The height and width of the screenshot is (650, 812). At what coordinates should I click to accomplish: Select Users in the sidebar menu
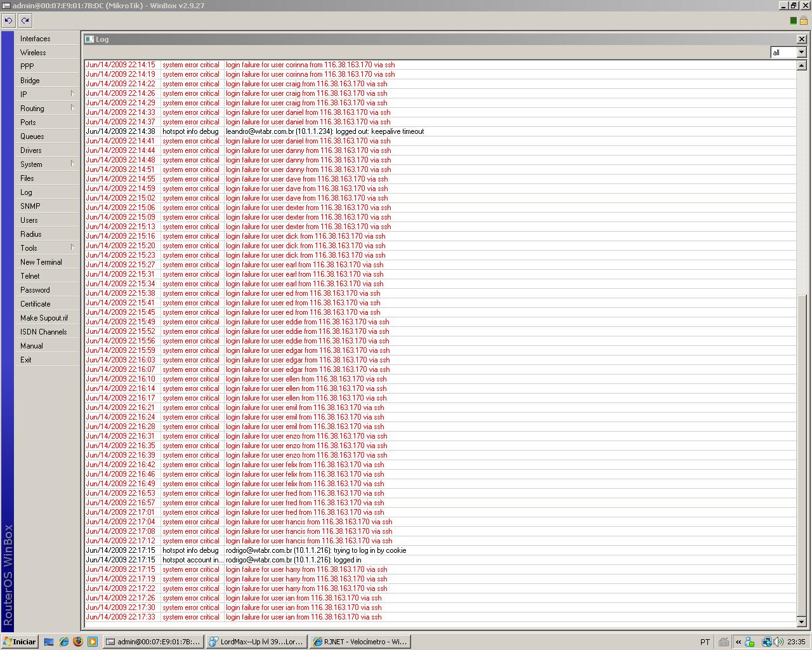[x=47, y=220]
